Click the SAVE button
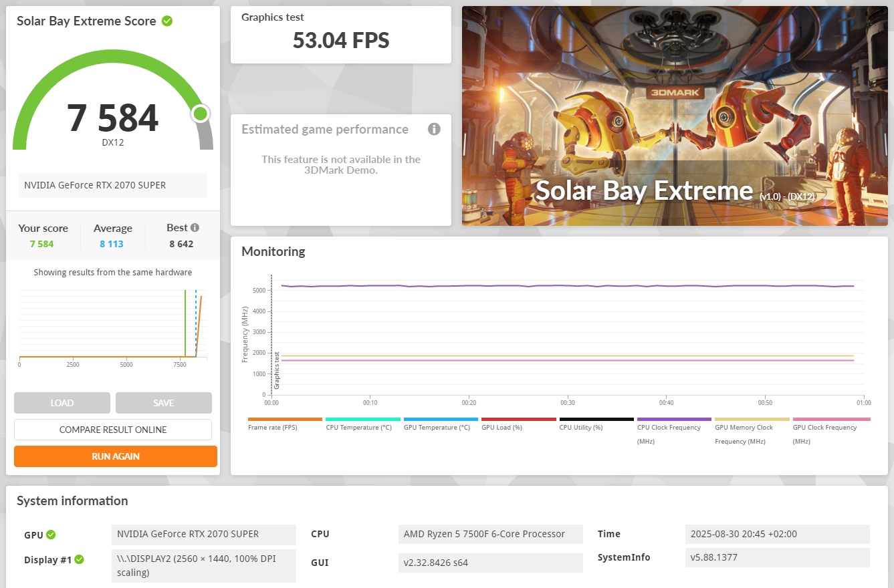 [x=164, y=403]
